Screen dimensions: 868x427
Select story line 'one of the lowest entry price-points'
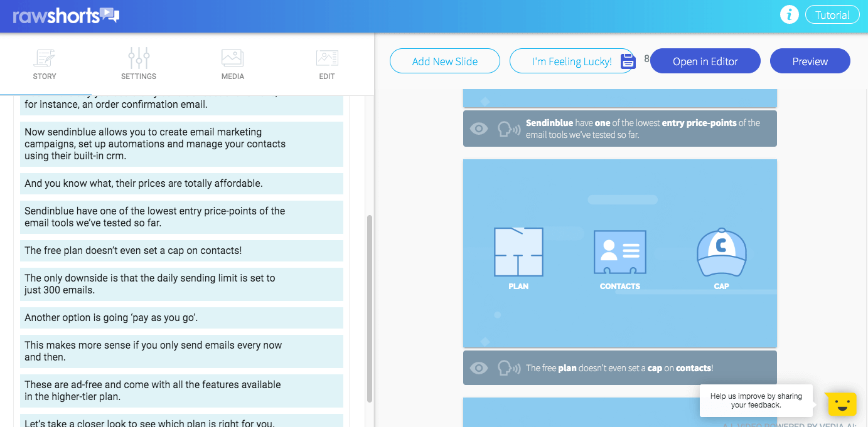(181, 217)
